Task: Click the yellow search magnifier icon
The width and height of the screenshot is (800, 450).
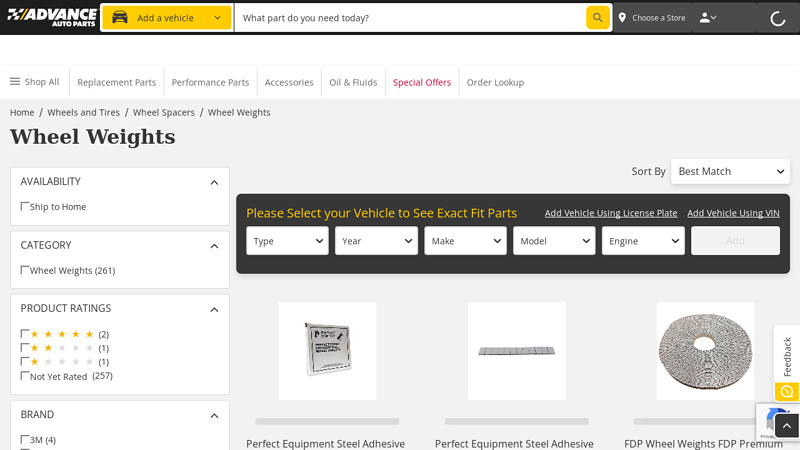Action: (597, 18)
